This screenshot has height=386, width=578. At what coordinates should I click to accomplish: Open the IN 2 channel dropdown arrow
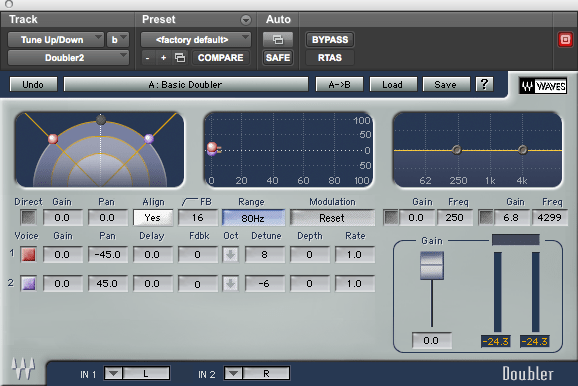point(233,373)
